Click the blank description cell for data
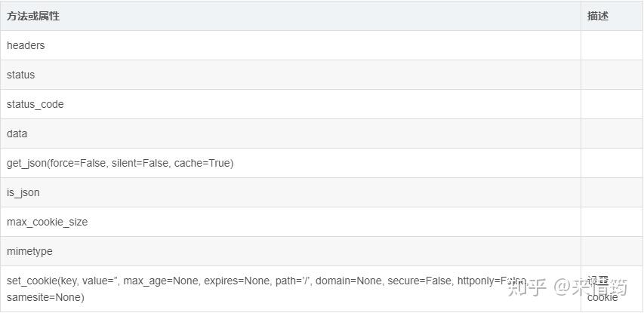The height and width of the screenshot is (313, 644). pos(612,133)
